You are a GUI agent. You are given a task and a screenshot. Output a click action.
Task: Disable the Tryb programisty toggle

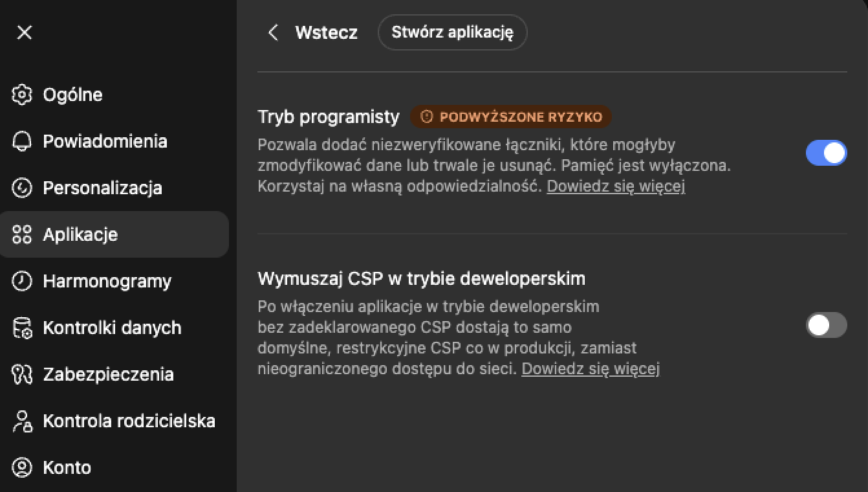[826, 153]
